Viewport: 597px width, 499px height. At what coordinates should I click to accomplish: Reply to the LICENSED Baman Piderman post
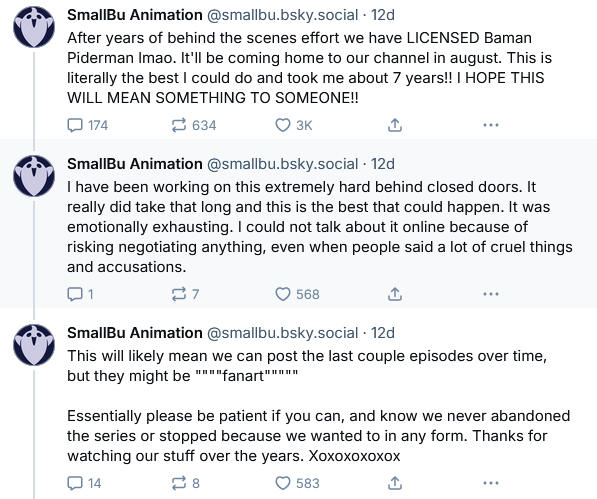[x=87, y=125]
